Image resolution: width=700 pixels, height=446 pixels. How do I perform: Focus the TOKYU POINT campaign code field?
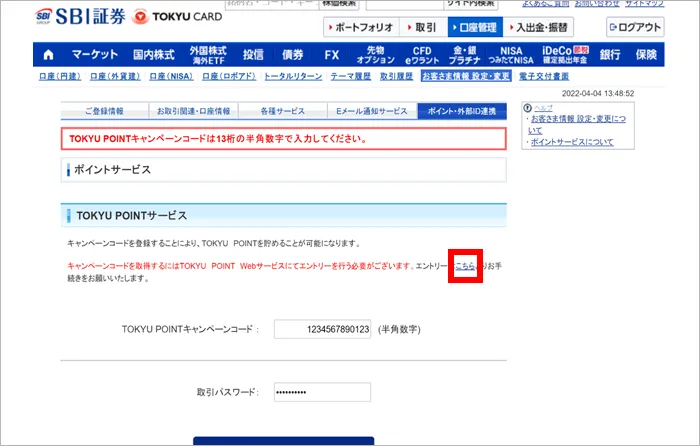coord(322,329)
